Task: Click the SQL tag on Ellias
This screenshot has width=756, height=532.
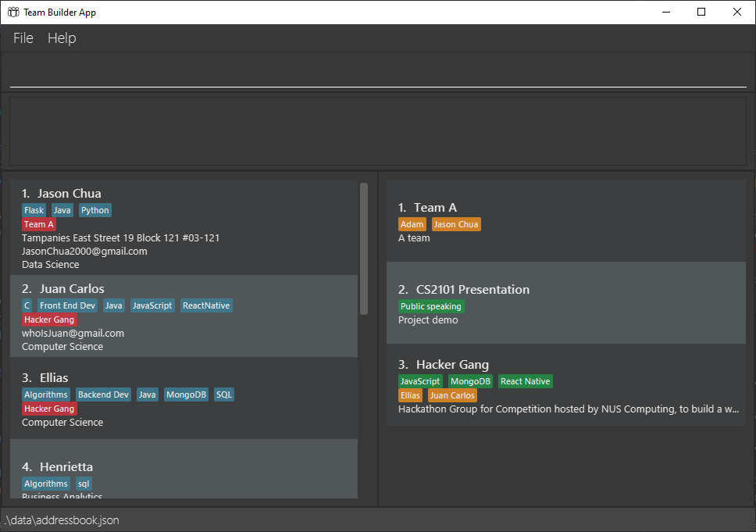Action: pos(224,395)
